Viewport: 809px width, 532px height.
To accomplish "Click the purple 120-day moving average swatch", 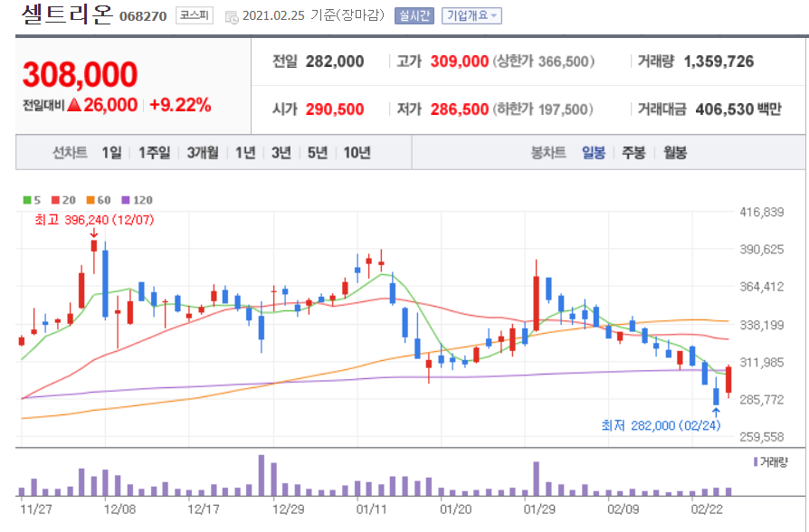I will tap(126, 200).
